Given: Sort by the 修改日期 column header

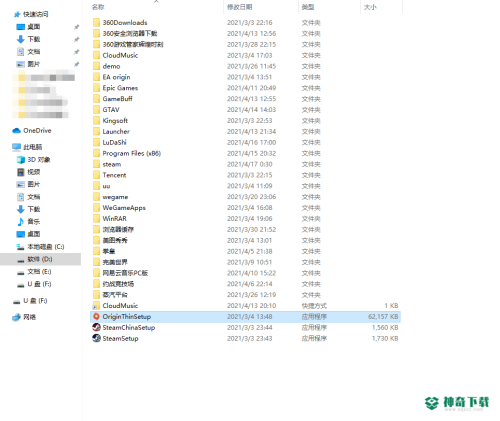Looking at the screenshot, I should 239,7.
